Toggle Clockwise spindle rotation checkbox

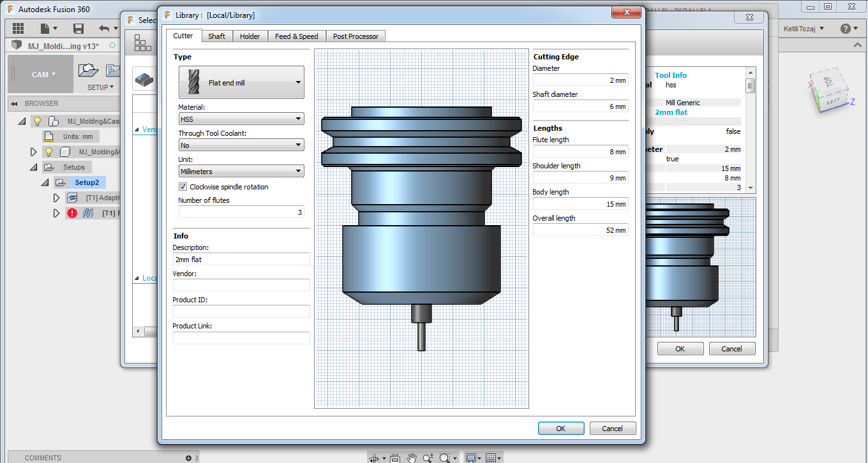[x=183, y=187]
